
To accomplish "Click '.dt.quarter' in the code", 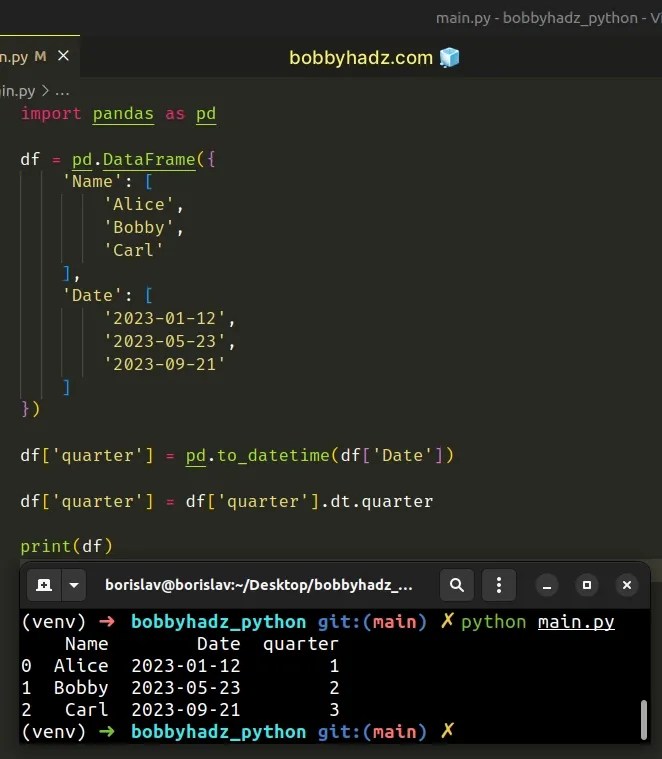I will click(x=377, y=501).
